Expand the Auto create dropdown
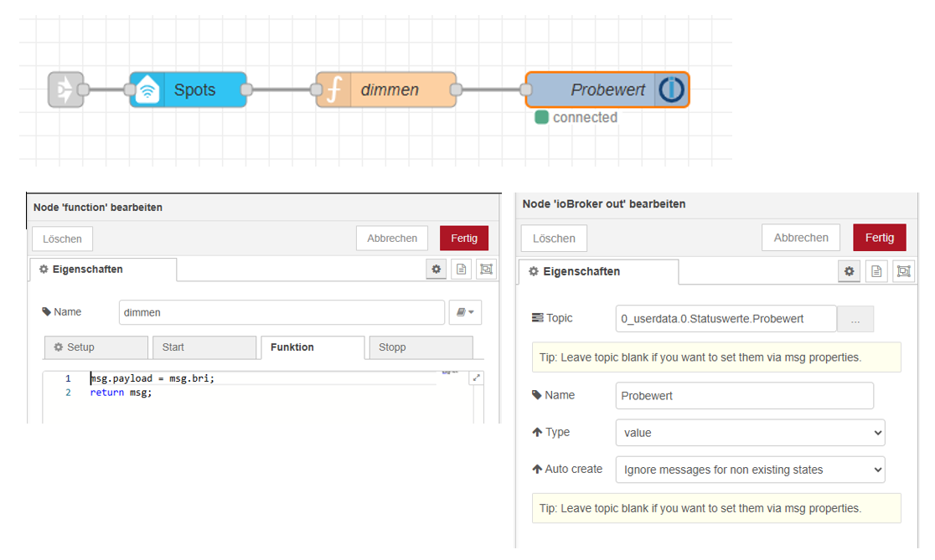Viewport: 935px width, 560px height. point(750,470)
